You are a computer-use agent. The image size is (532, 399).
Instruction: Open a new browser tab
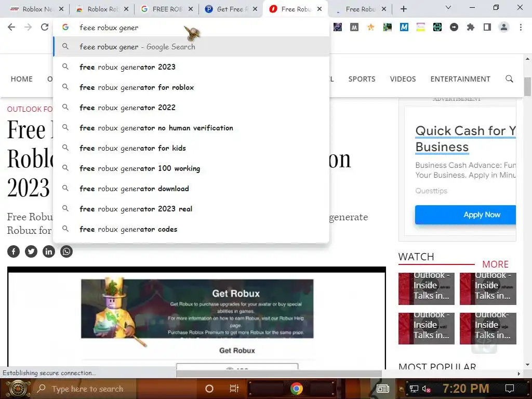[x=403, y=9]
